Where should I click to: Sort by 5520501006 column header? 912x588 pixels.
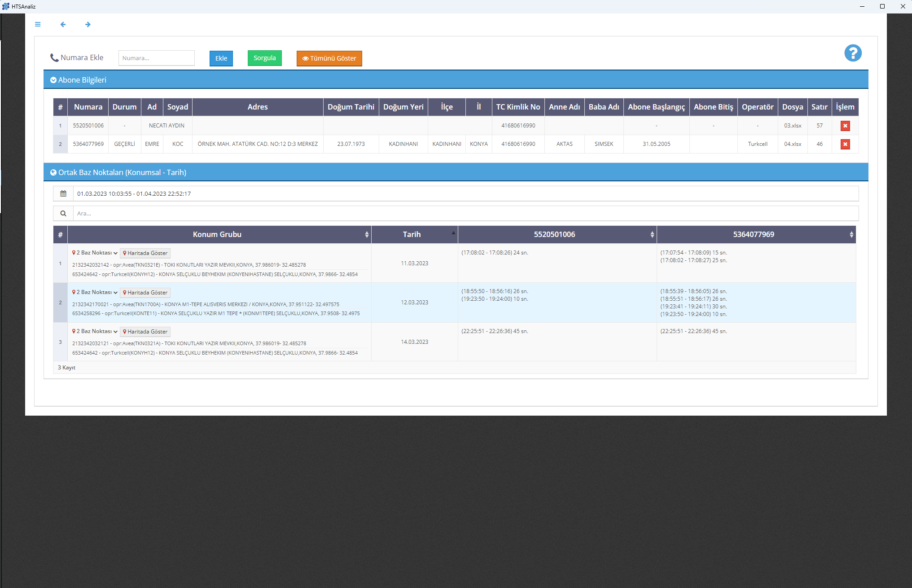click(x=557, y=234)
